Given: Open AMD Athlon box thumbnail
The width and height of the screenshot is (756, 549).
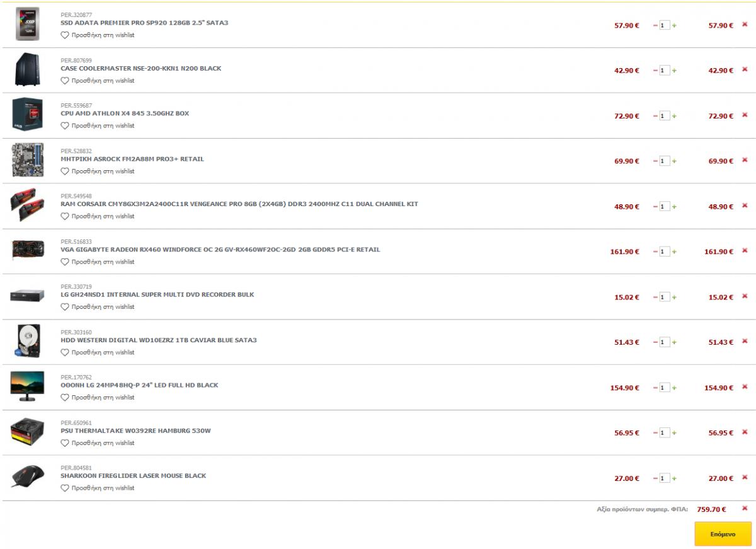Looking at the screenshot, I should 27,115.
